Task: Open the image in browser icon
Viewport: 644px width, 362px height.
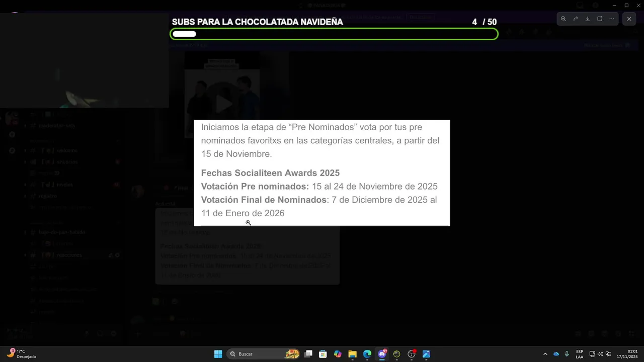Action: pyautogui.click(x=600, y=19)
